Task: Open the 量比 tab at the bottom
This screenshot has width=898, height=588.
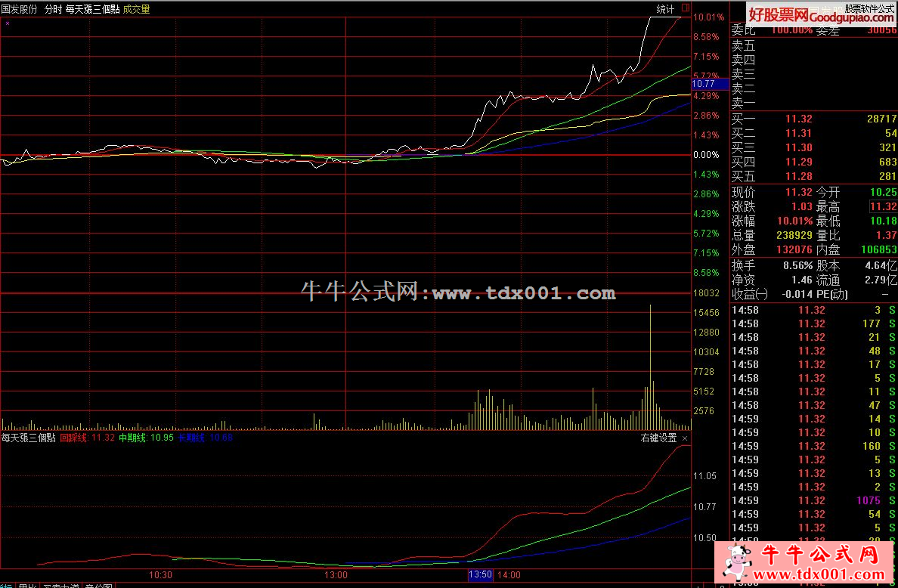Action: (27, 586)
